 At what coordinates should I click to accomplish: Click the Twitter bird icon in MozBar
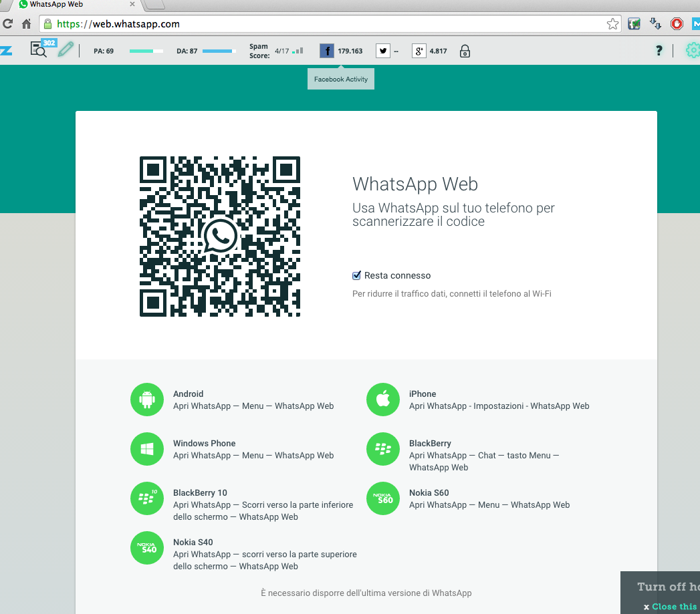click(x=383, y=51)
